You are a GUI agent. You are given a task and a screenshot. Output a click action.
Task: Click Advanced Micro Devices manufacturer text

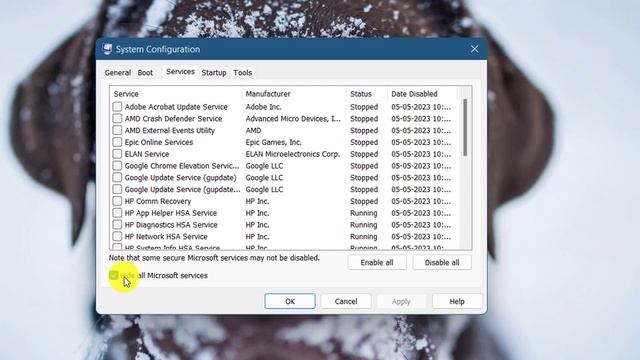click(x=293, y=119)
